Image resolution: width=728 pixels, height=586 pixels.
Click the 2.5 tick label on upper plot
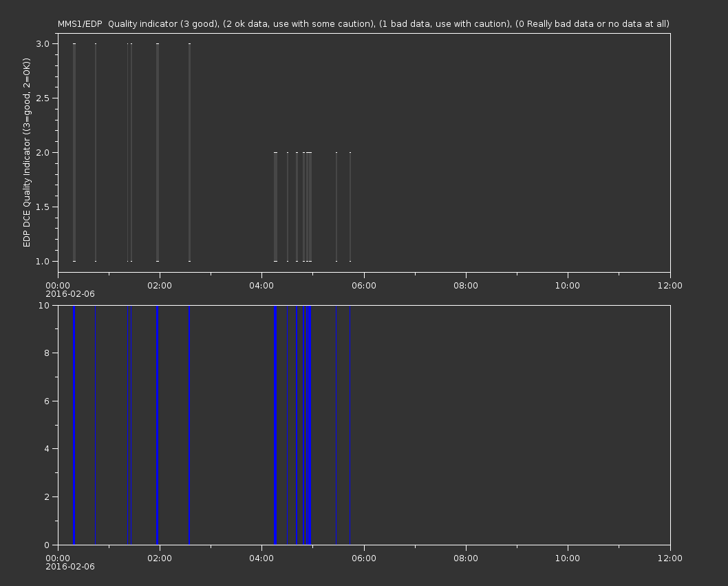click(x=43, y=98)
